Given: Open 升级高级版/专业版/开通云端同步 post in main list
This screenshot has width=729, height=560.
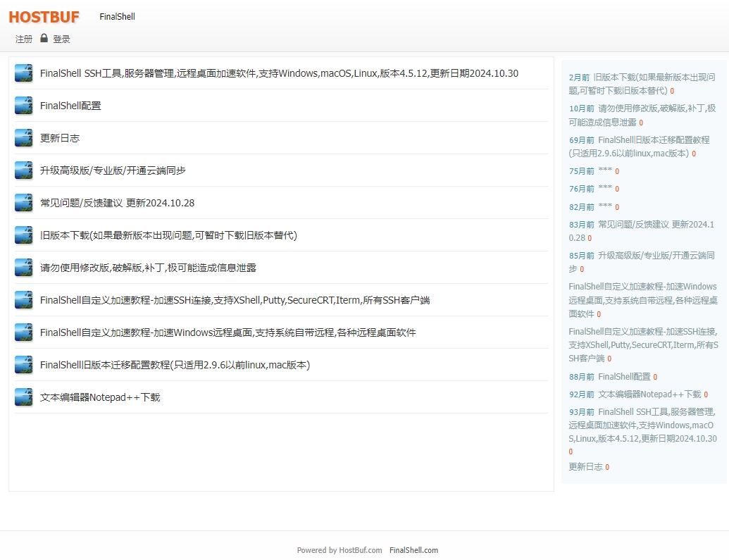Looking at the screenshot, I should 113,170.
